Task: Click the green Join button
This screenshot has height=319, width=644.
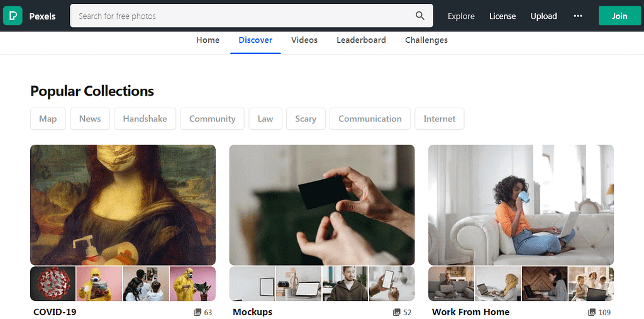Action: tap(619, 16)
